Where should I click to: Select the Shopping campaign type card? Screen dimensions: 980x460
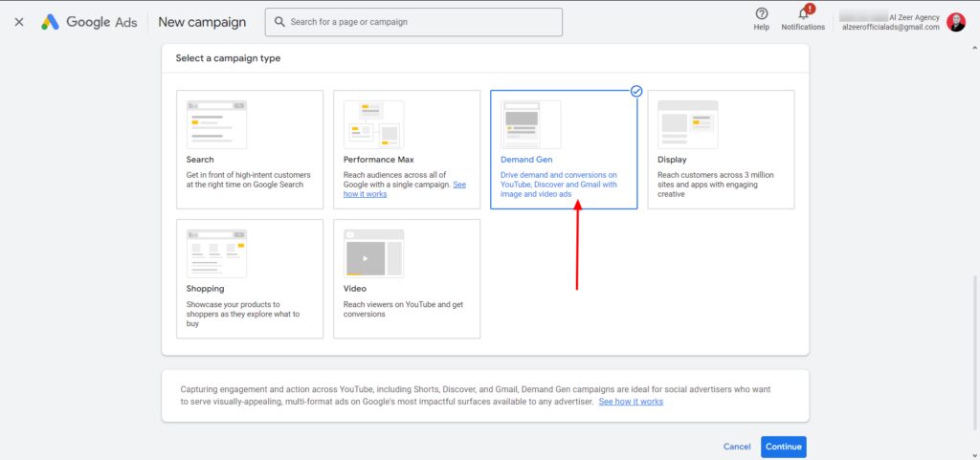(250, 279)
